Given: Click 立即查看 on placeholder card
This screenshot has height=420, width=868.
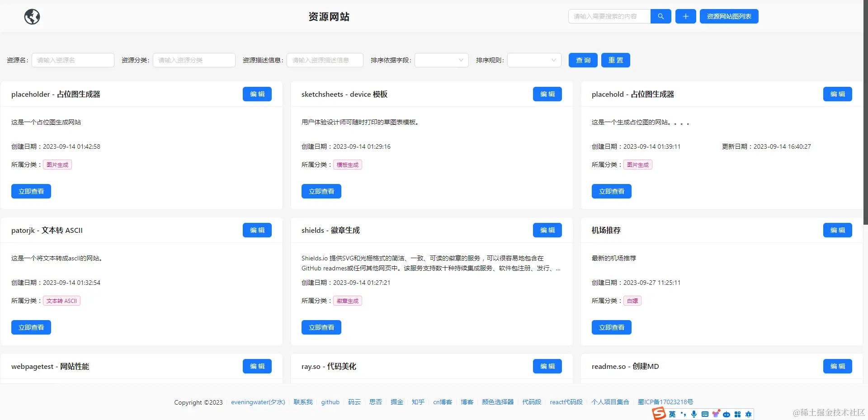Looking at the screenshot, I should point(31,191).
